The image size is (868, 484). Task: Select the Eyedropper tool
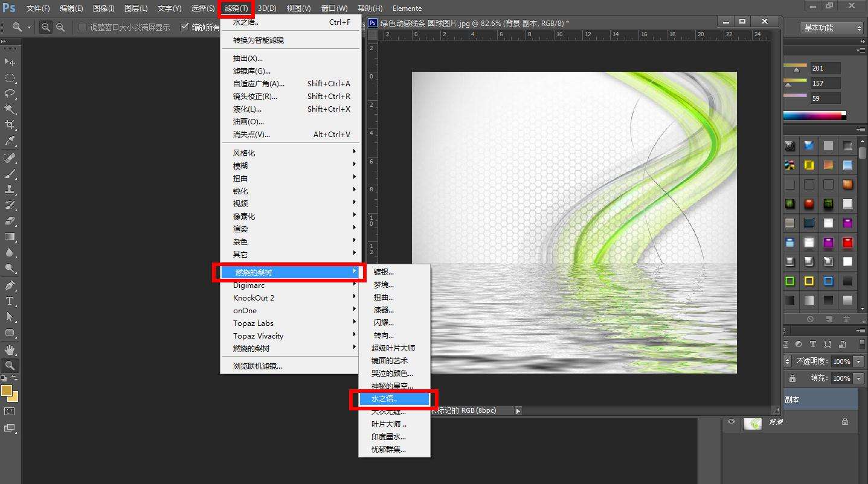point(10,141)
